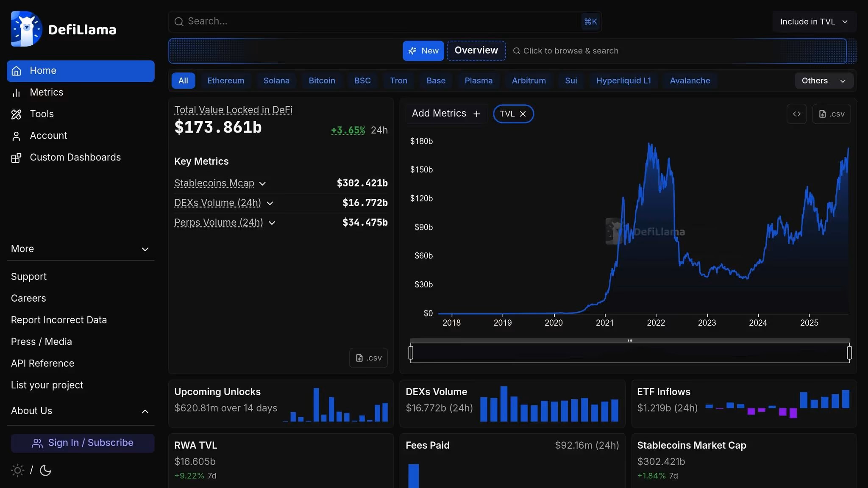
Task: Click plus icon to add metrics
Action: point(476,114)
